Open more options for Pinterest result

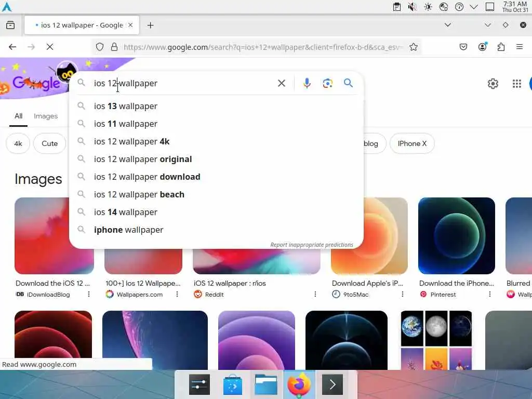489,294
